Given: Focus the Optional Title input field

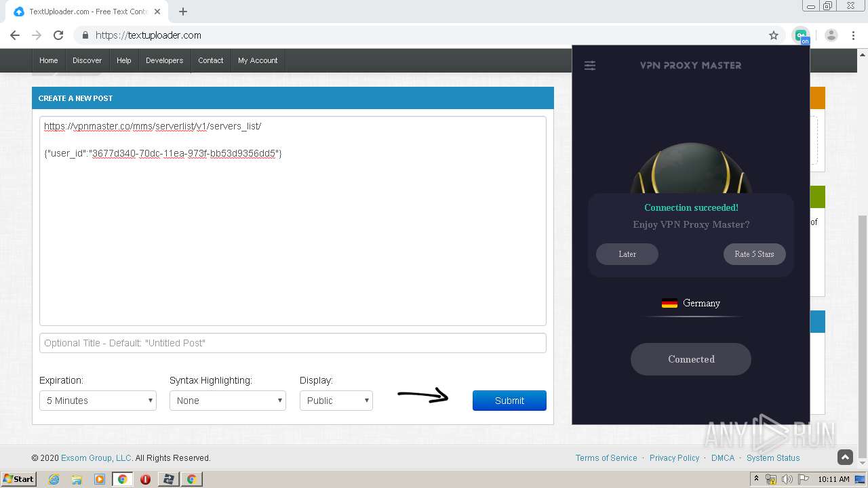Looking at the screenshot, I should point(293,343).
